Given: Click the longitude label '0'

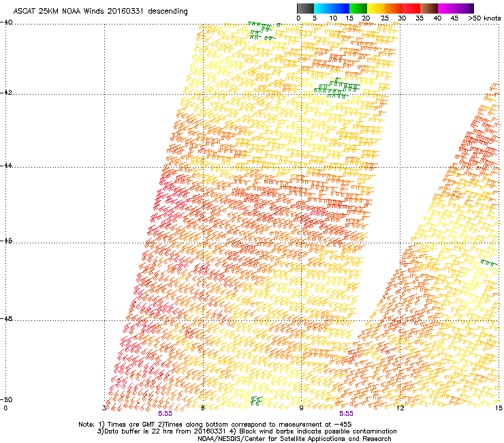Looking at the screenshot, I should [5, 408].
